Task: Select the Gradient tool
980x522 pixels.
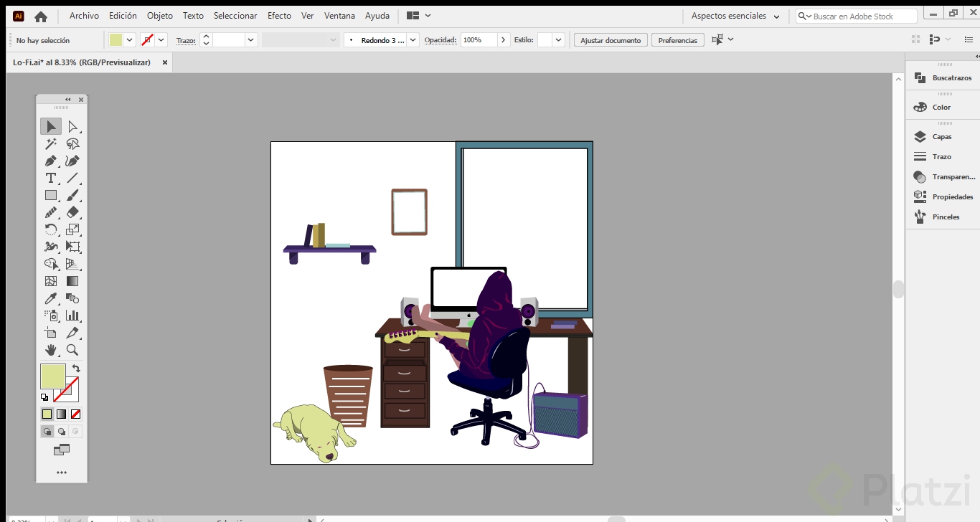Action: pyautogui.click(x=72, y=282)
